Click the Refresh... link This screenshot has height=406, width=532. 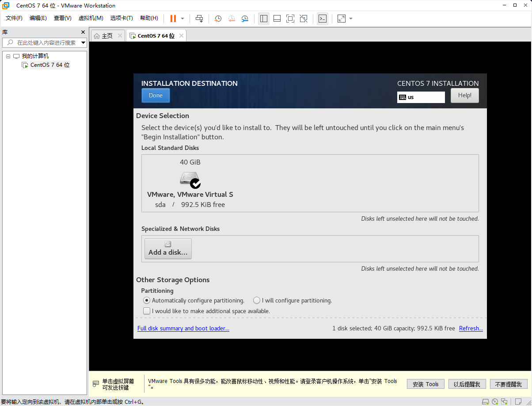pos(471,328)
